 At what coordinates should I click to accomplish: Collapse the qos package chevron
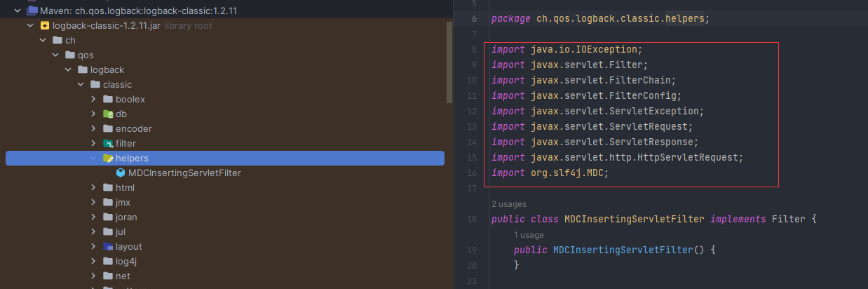[55, 55]
